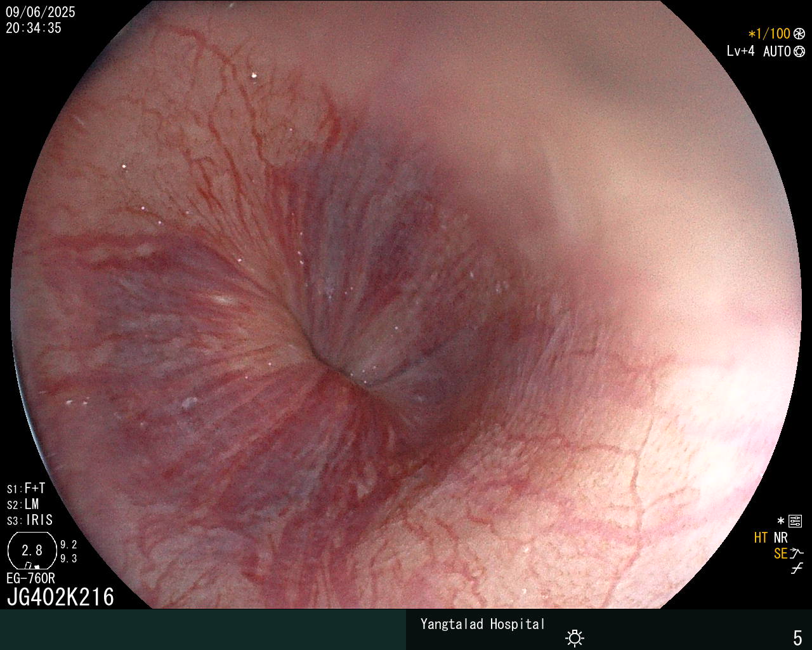Click the AUTO iris mode label
Image resolution: width=812 pixels, height=650 pixels.
point(776,51)
